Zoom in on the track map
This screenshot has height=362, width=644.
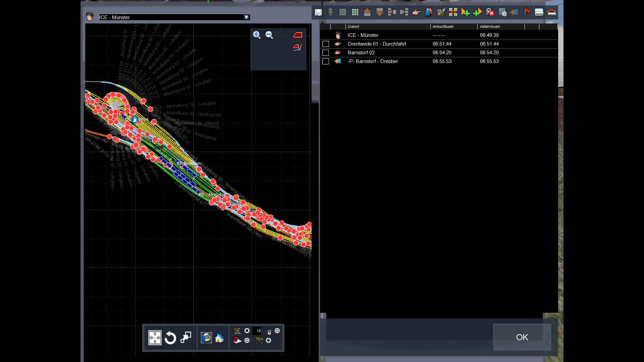pyautogui.click(x=257, y=35)
